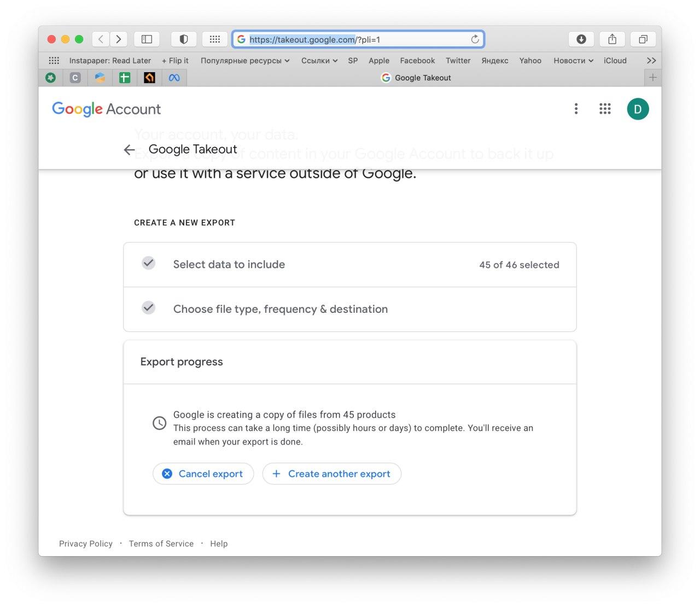Switch to the black-orange pinned tab
Image resolution: width=700 pixels, height=607 pixels.
tap(149, 78)
